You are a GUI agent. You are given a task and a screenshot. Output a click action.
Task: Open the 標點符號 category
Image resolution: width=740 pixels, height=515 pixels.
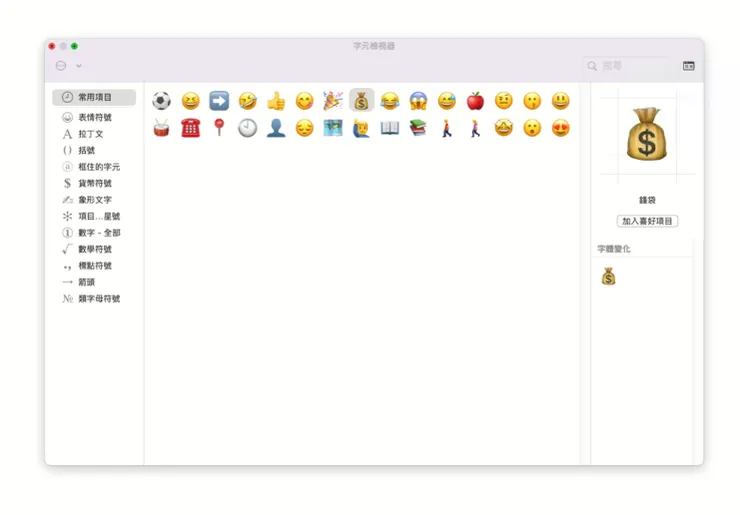click(x=94, y=266)
